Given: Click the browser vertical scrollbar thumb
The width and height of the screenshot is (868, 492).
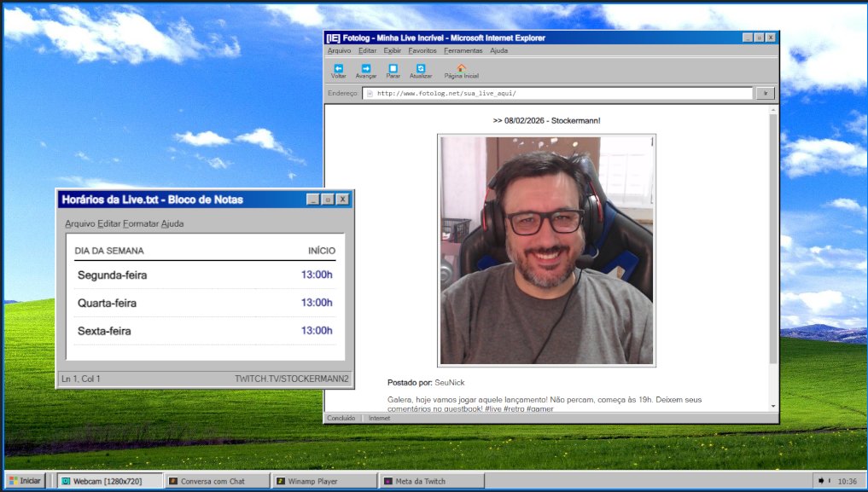Looking at the screenshot, I should coord(773,240).
